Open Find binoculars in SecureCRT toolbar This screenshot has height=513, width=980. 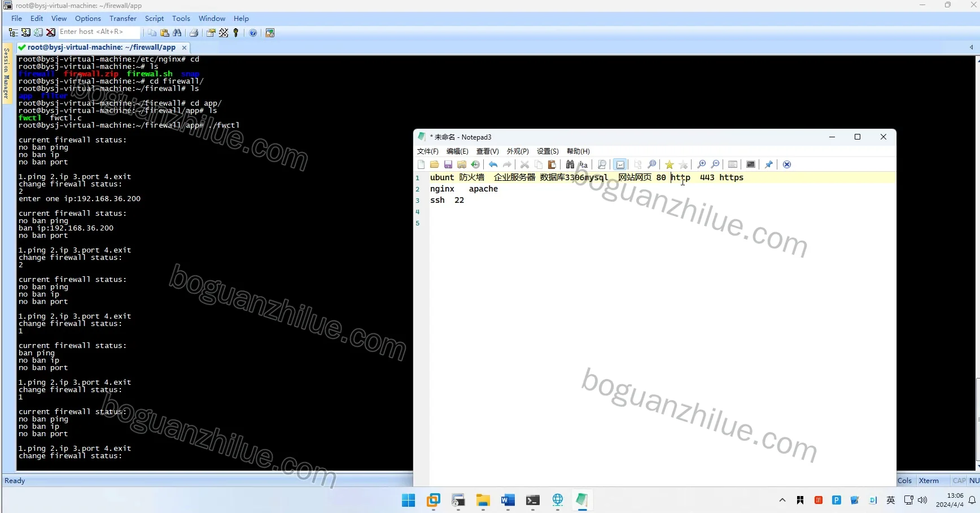(177, 33)
